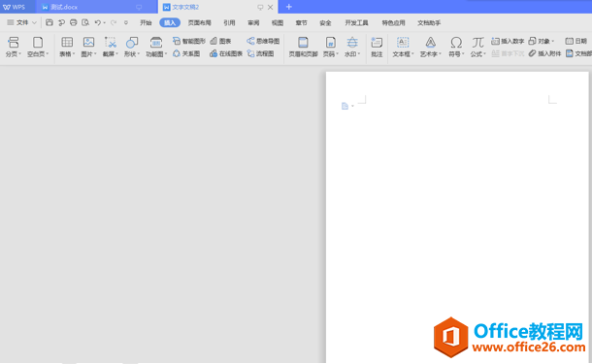Click 插入附件 insert attachment button

[544, 53]
